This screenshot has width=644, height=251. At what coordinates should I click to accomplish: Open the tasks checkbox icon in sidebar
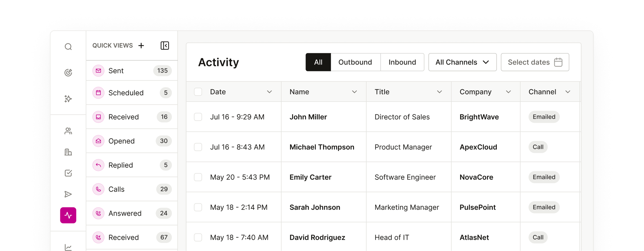coord(68,173)
